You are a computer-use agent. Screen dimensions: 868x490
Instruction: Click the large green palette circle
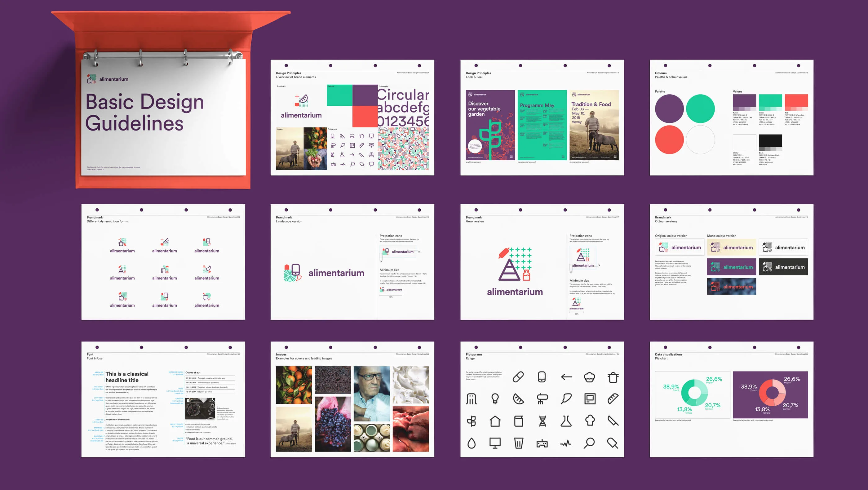pyautogui.click(x=700, y=109)
